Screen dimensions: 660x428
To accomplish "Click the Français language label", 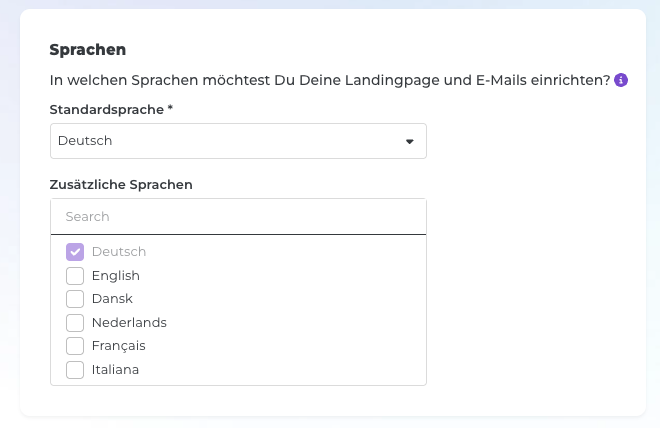I will (118, 346).
